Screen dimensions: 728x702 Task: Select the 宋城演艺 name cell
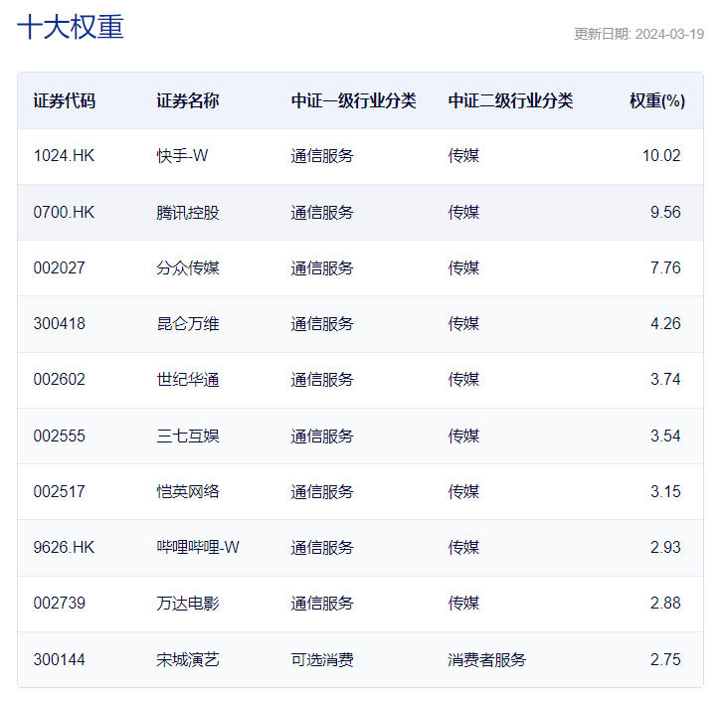pos(188,660)
